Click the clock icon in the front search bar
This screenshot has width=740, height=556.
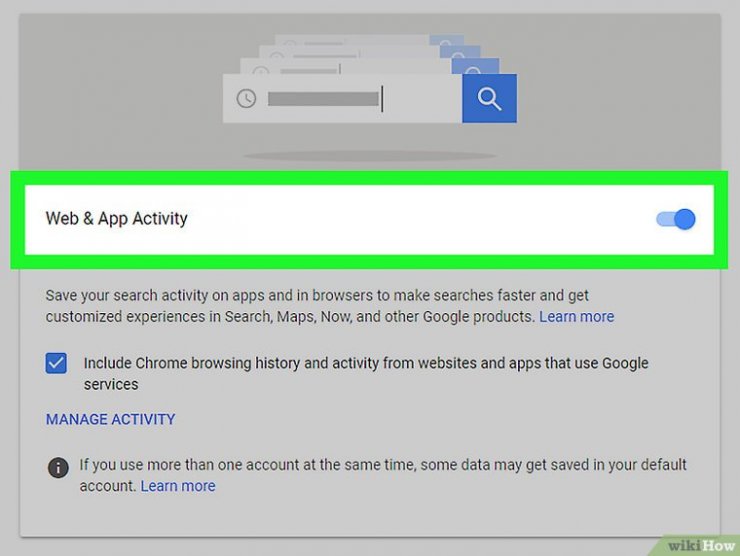(x=246, y=98)
